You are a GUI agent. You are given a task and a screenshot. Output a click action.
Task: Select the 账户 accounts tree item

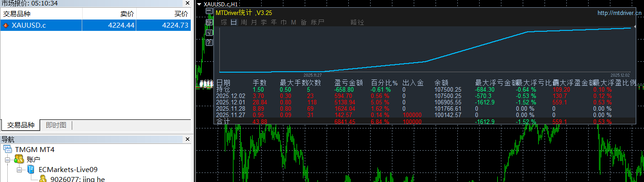(33, 159)
